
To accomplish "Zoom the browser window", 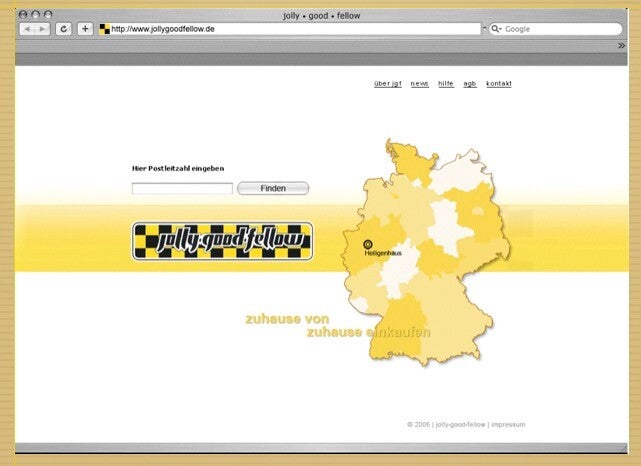I will tap(48, 15).
